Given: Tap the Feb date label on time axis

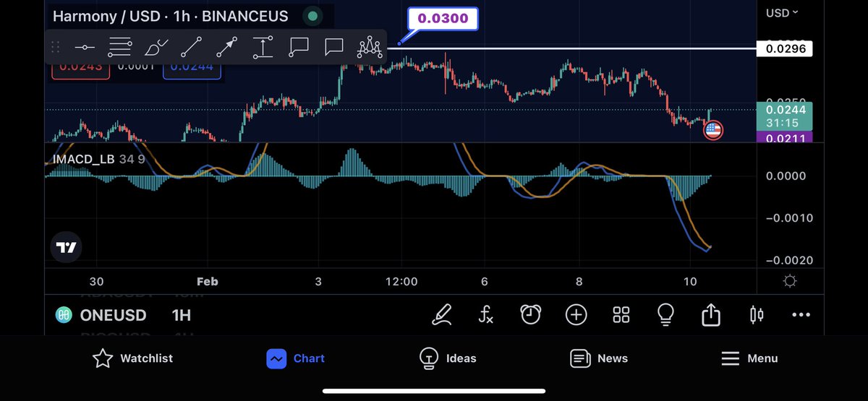Looking at the screenshot, I should (x=208, y=282).
